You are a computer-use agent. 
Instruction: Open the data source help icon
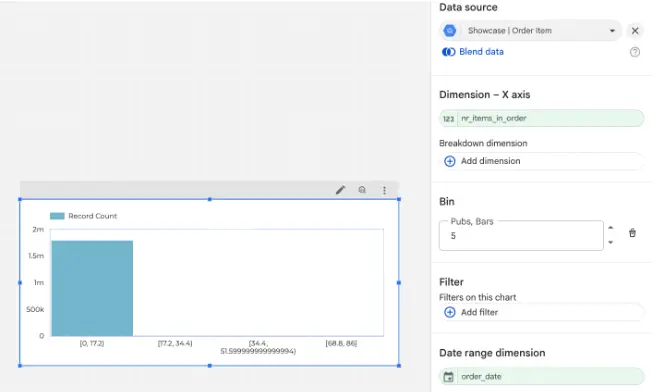tap(635, 52)
